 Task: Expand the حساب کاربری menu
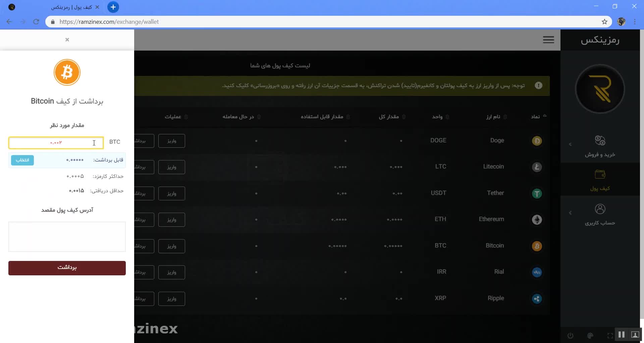tap(600, 214)
